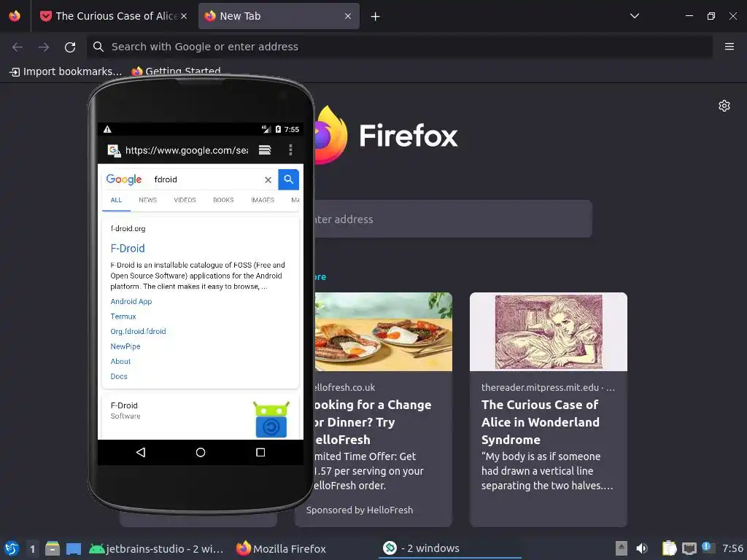The width and height of the screenshot is (747, 560).
Task: Tap site identity icon in phone browser
Action: click(x=114, y=150)
